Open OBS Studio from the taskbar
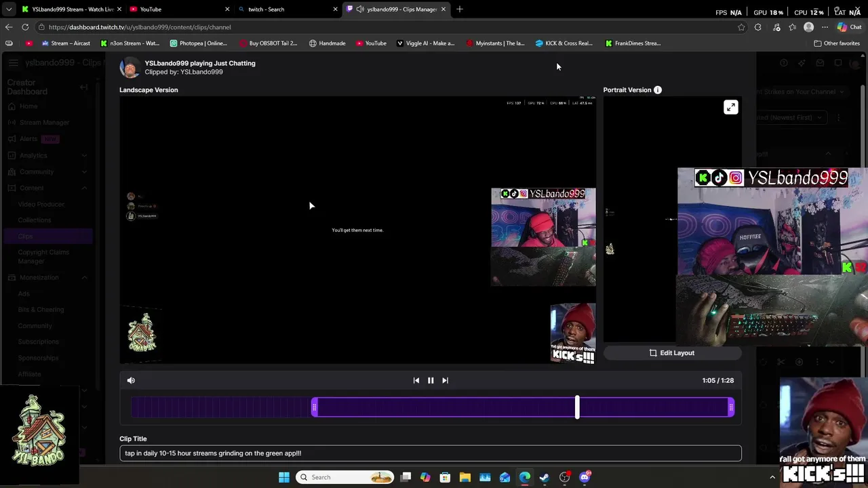Viewport: 868px width, 488px height. (x=564, y=477)
